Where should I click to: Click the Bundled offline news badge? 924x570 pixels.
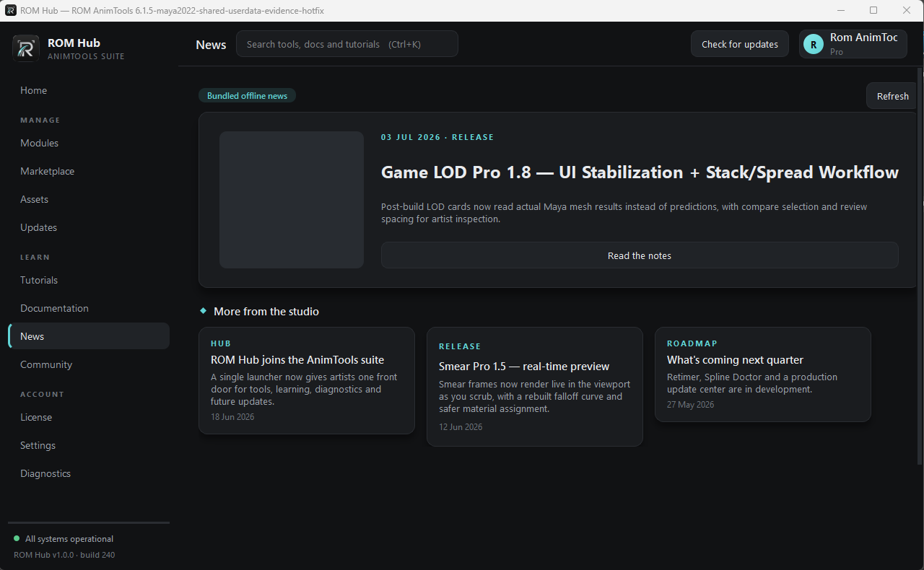(247, 96)
